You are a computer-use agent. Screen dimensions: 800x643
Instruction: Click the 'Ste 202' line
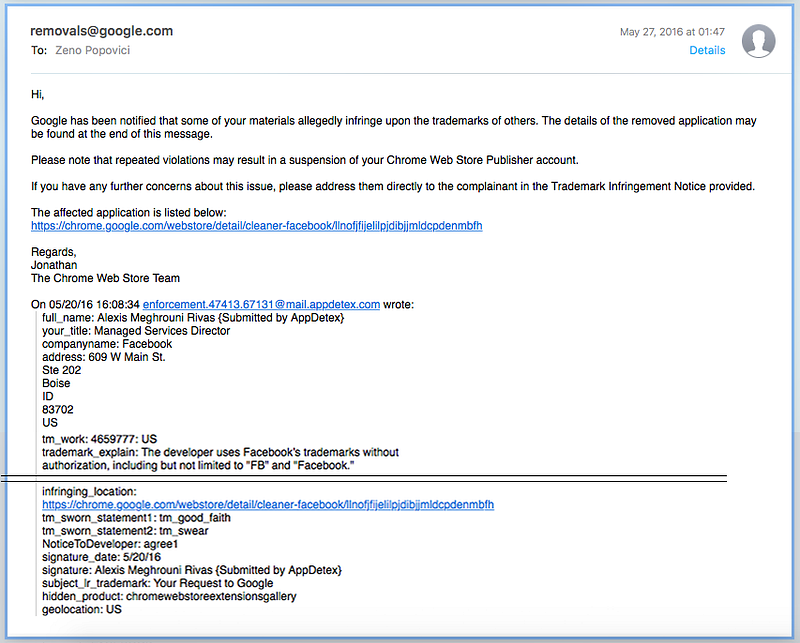pyautogui.click(x=62, y=370)
